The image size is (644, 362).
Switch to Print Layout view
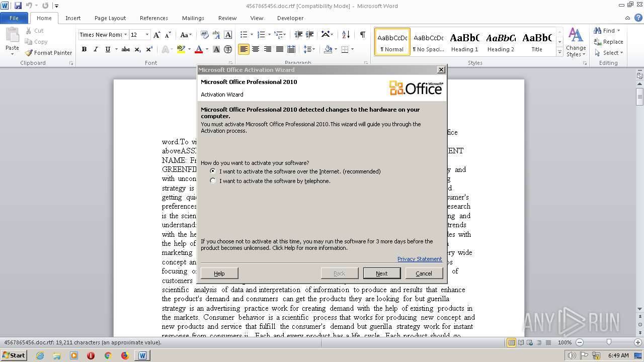tap(512, 342)
